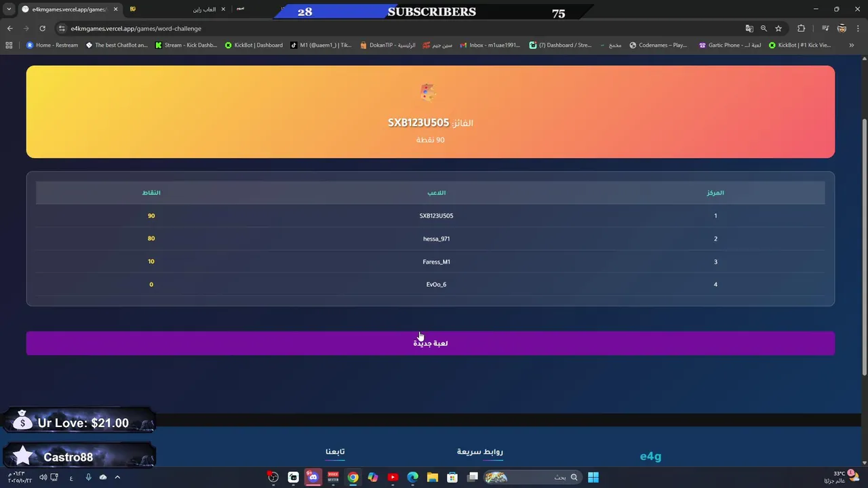This screenshot has width=868, height=488.
Task: Open the media controls icon
Action: pyautogui.click(x=825, y=28)
